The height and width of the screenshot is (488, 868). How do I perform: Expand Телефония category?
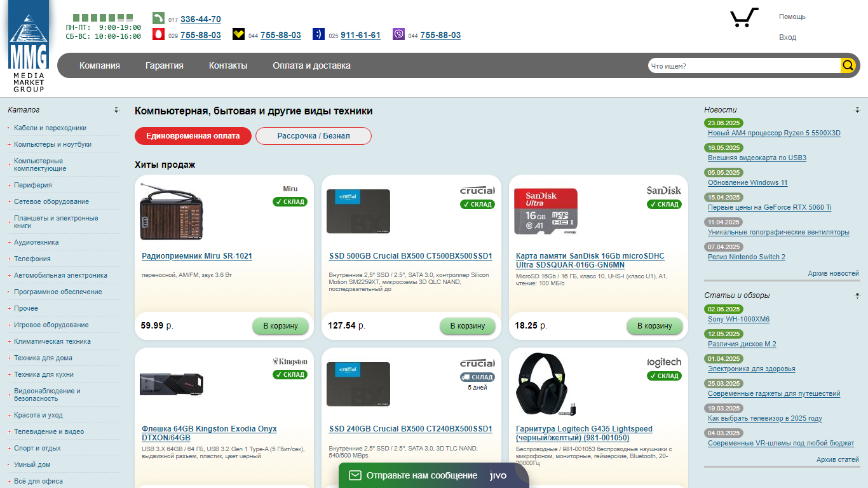(x=8, y=259)
